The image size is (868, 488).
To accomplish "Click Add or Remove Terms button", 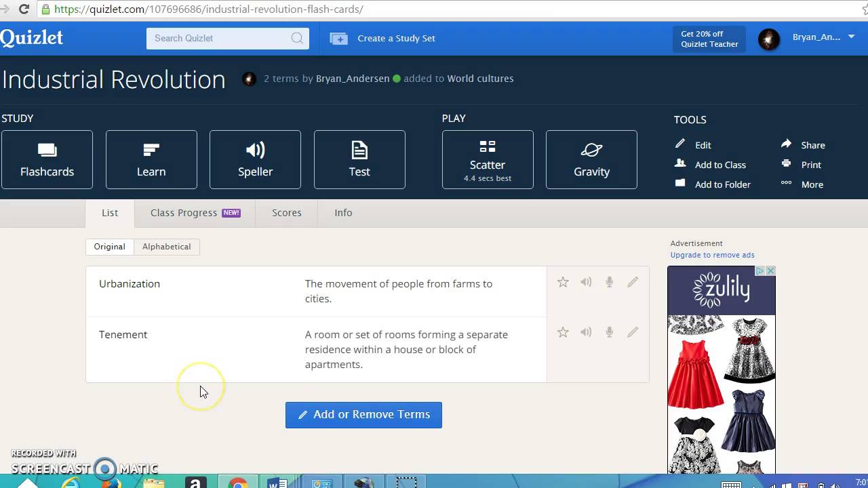I will (x=363, y=415).
